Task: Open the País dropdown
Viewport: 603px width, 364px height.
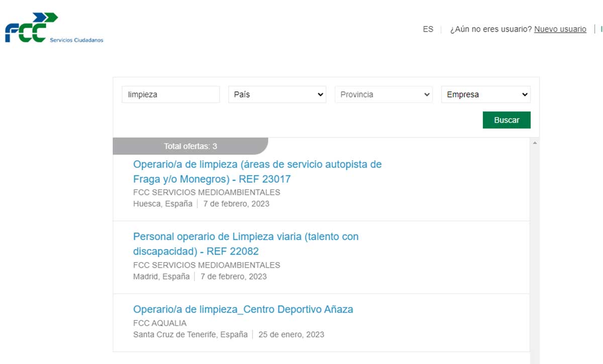Action: point(277,94)
